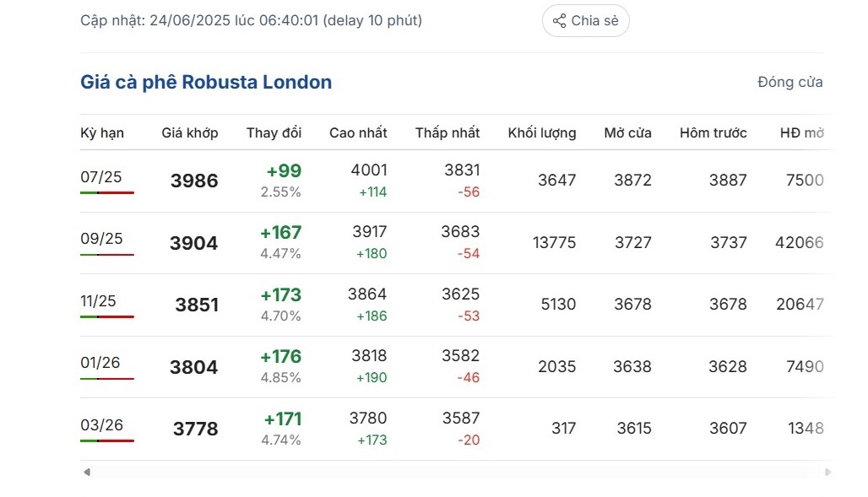868x497 pixels.
Task: Click the Thấp nhất column header
Action: [x=448, y=132]
